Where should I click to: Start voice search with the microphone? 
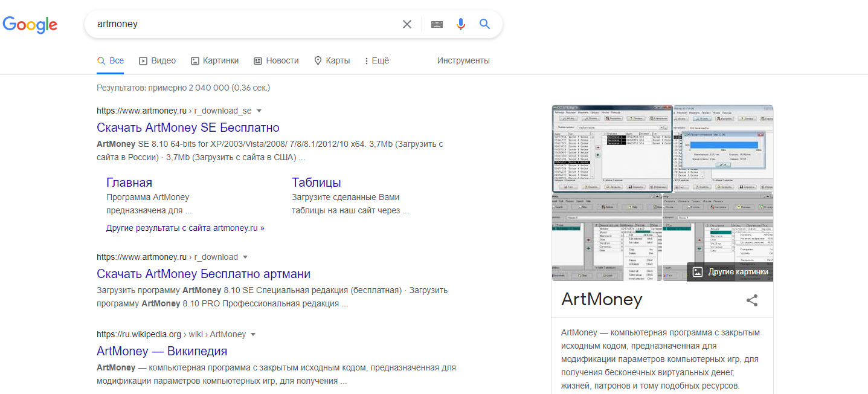pyautogui.click(x=461, y=24)
